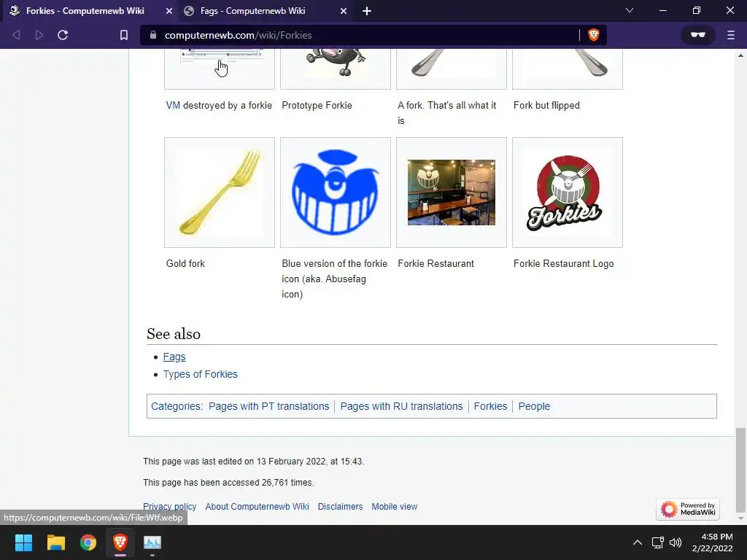
Task: Open the Categories link
Action: coord(176,406)
